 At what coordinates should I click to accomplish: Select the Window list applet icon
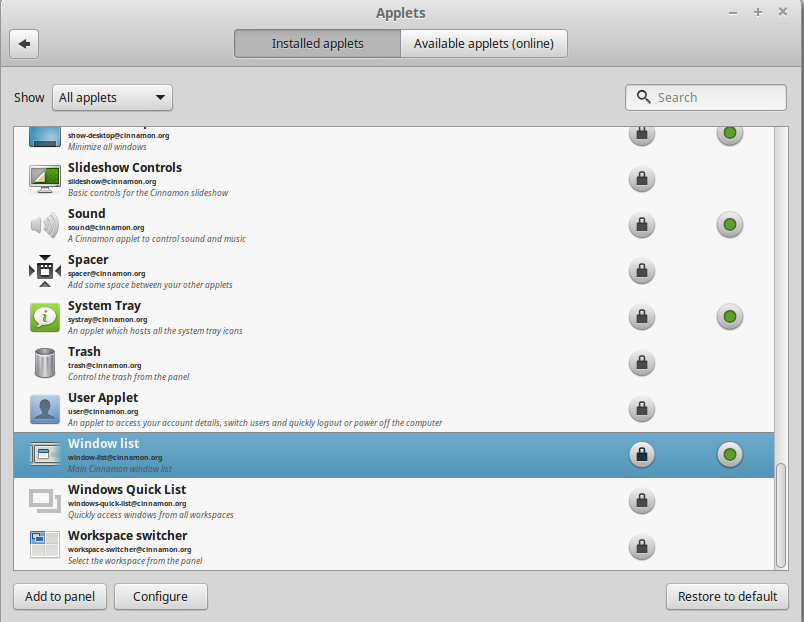tap(45, 455)
